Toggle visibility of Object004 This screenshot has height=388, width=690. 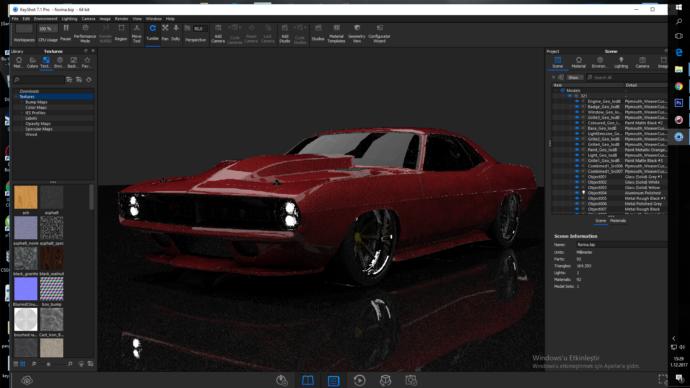tap(577, 193)
